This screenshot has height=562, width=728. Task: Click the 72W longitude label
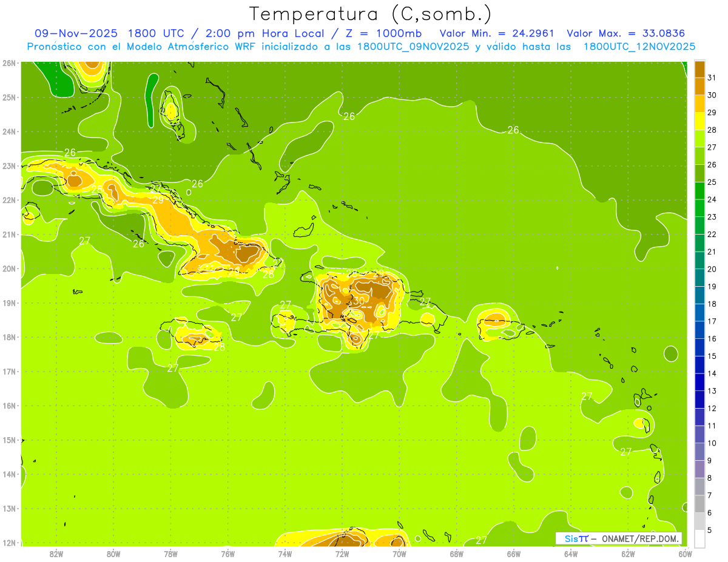click(x=342, y=554)
